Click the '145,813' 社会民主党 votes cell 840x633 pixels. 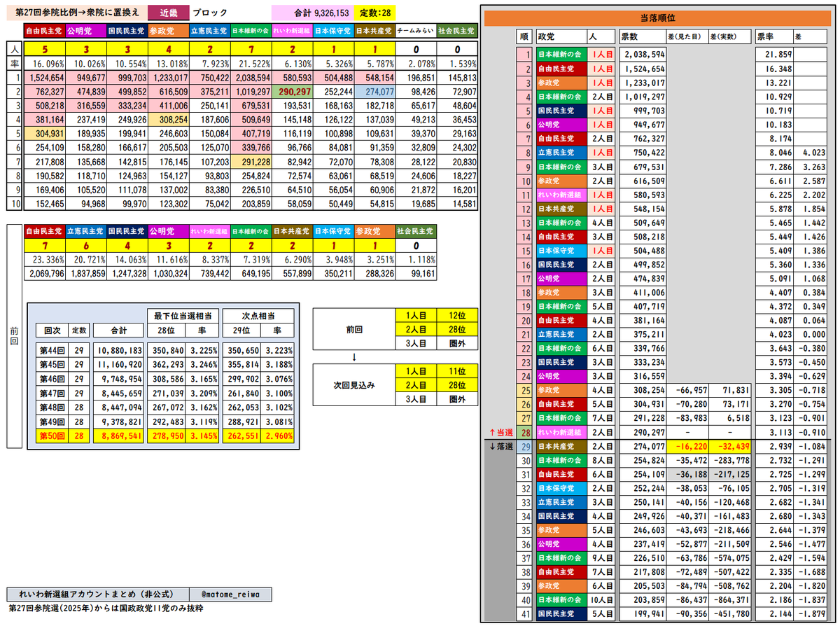click(457, 78)
